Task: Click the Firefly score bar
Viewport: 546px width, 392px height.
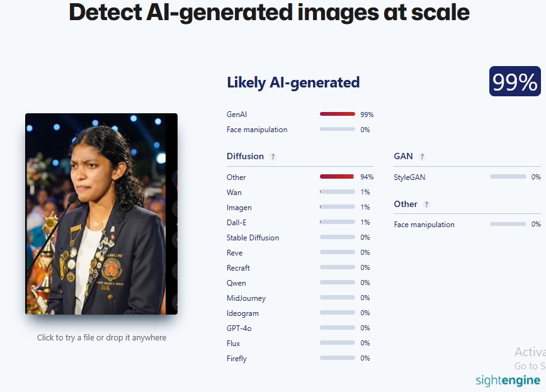Action: 338,358
